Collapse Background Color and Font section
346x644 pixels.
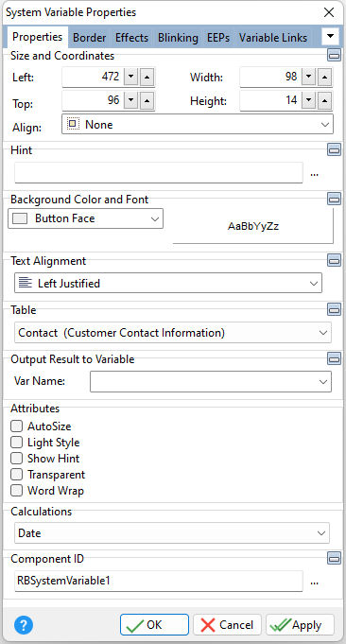[x=334, y=200]
